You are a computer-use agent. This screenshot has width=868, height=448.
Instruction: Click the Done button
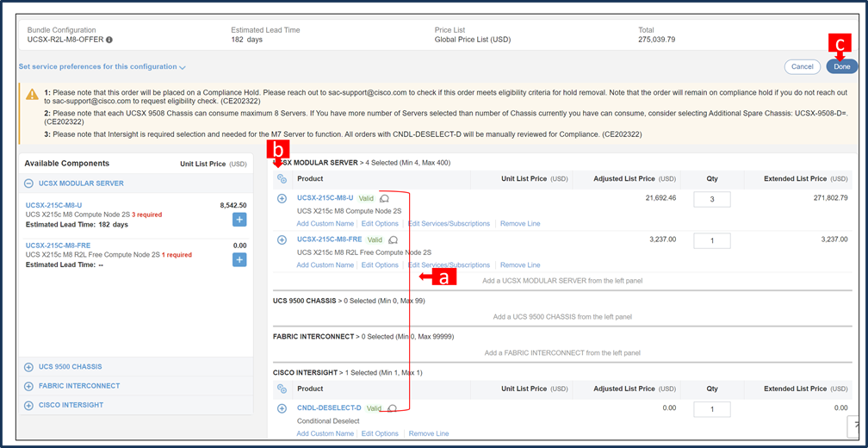(842, 66)
